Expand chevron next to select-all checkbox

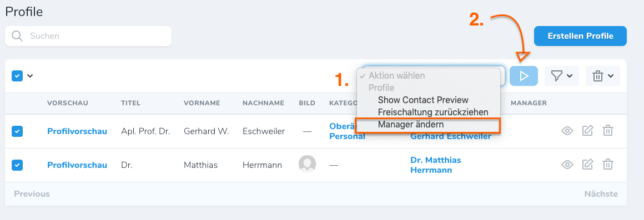click(x=30, y=76)
